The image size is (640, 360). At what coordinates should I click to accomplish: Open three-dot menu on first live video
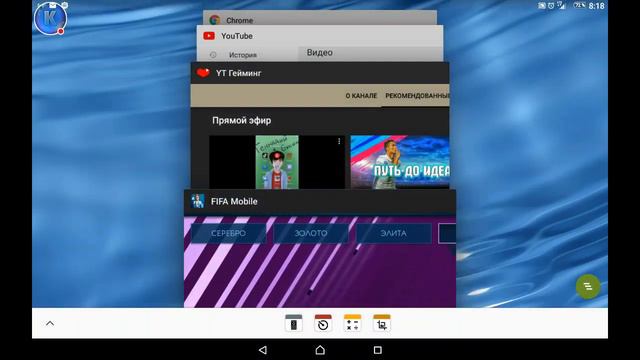[x=339, y=141]
